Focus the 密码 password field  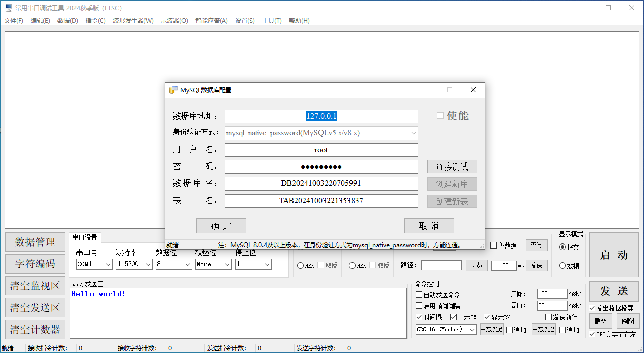tap(321, 167)
